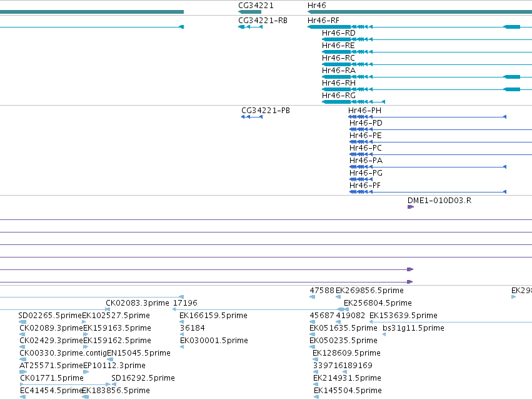Select EST 419082 label
This screenshot has width=532, height=400.
click(x=351, y=316)
